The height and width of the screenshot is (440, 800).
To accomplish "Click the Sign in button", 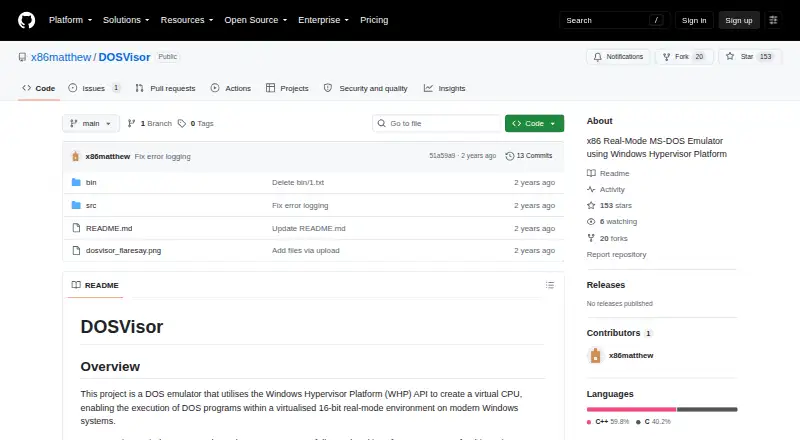I will tap(694, 20).
